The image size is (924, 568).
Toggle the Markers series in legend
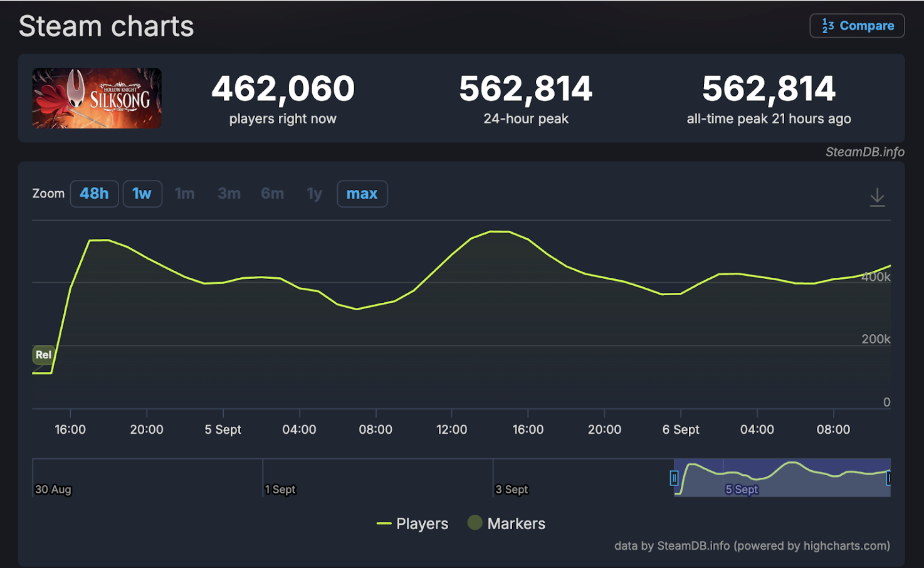click(x=507, y=523)
